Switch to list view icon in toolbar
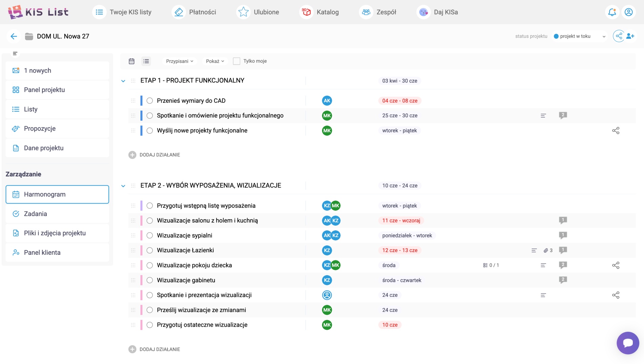The width and height of the screenshot is (644, 364). coord(146,61)
